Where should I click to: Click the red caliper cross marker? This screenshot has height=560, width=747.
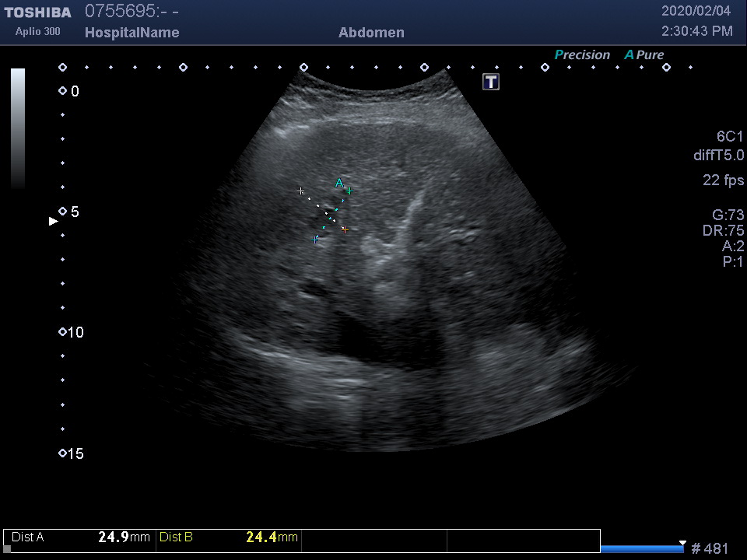pyautogui.click(x=345, y=229)
